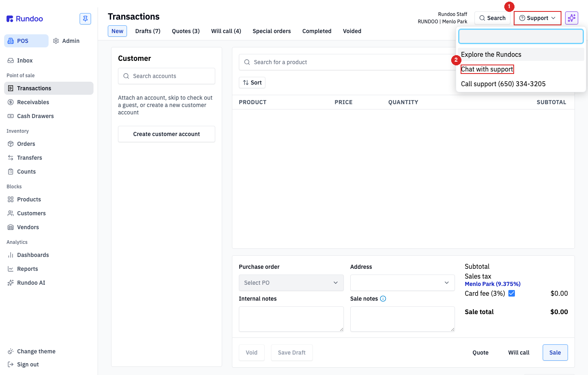
Task: Click the Orders box icon
Action: coord(11,144)
